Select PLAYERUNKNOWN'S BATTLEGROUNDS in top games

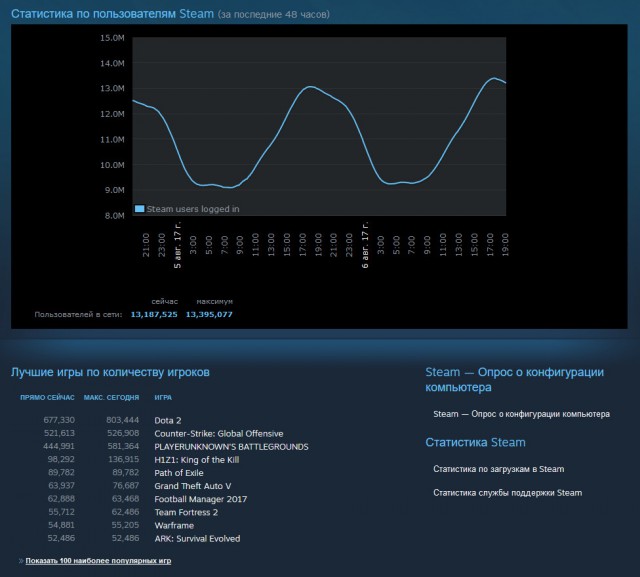pos(231,446)
